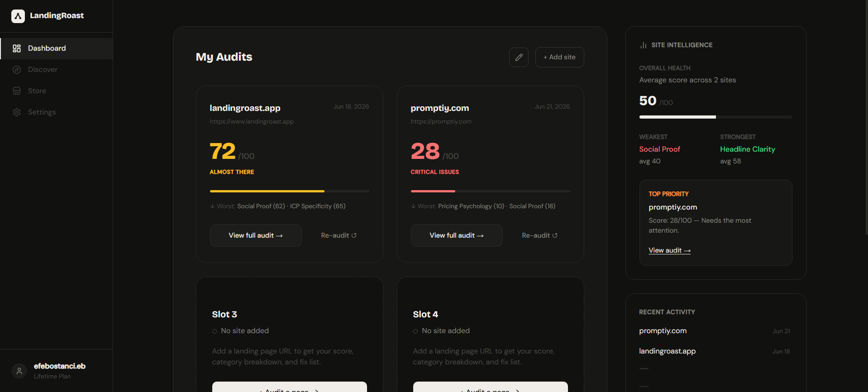View full audit for promptiy.com

(x=457, y=235)
